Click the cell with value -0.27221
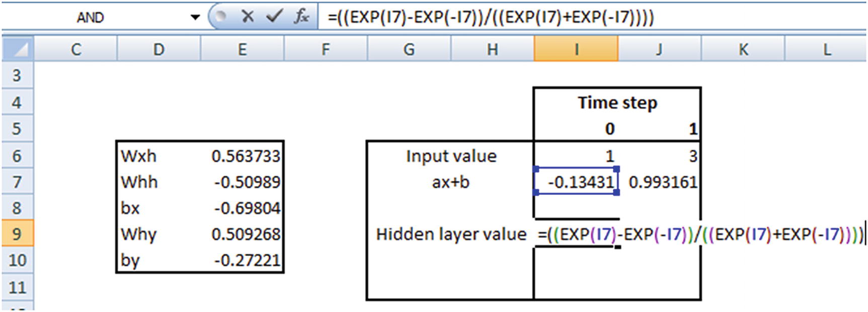868x312 pixels. (242, 260)
